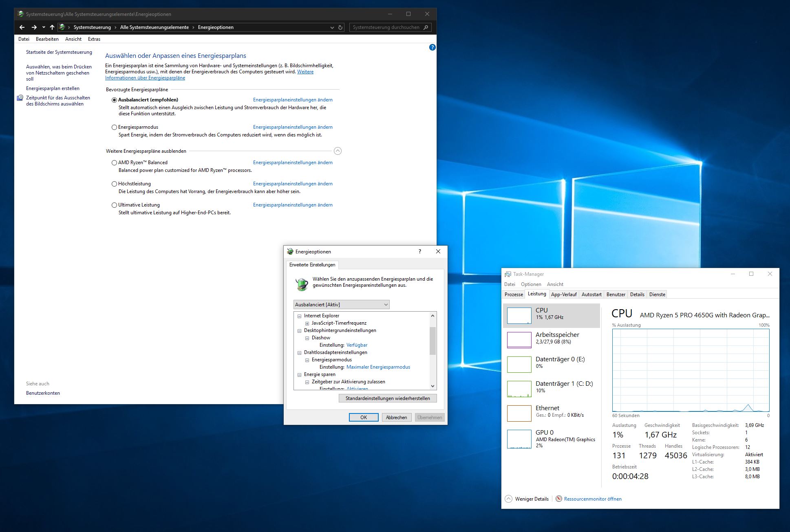This screenshot has height=532, width=790.
Task: Click Standardeinstellungen wiederherstellen button
Action: coord(387,398)
